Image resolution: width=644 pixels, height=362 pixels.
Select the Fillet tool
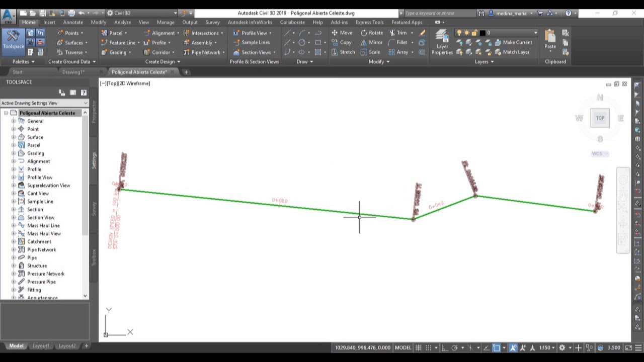(x=398, y=42)
